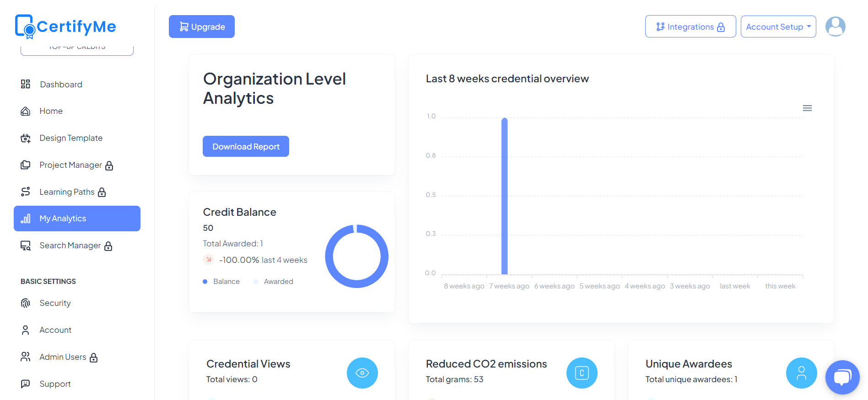Click the lock icon beside Admin Users
868x400 pixels.
[x=93, y=357]
